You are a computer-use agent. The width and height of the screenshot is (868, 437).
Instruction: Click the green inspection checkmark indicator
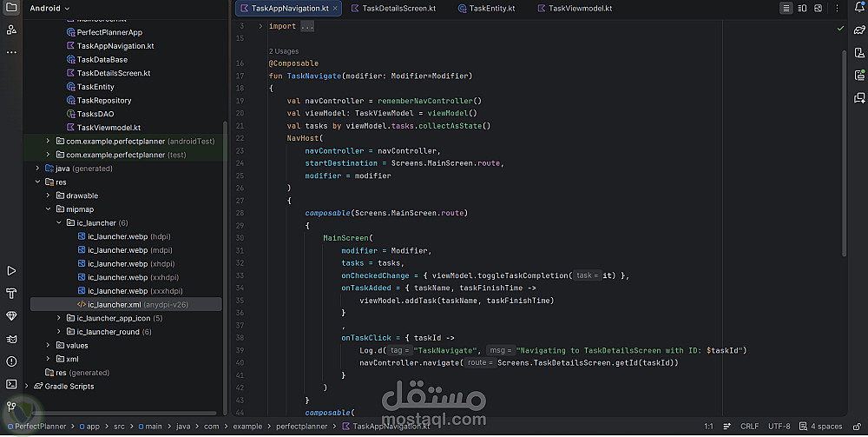click(x=840, y=28)
